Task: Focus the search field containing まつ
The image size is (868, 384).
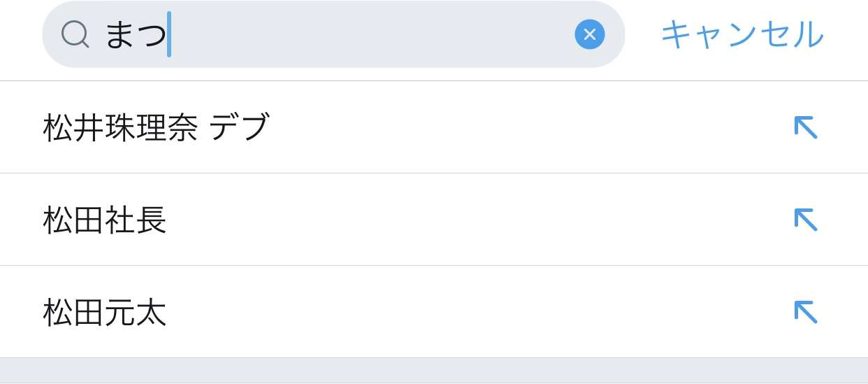Action: coord(333,34)
